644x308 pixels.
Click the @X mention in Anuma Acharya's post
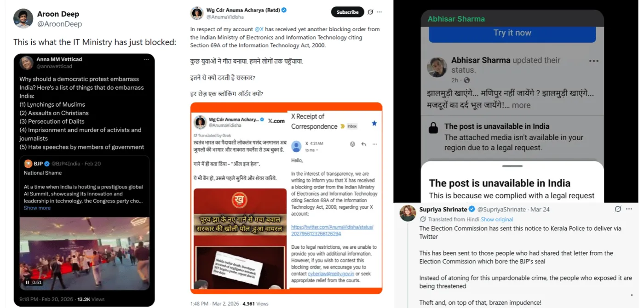pos(259,29)
